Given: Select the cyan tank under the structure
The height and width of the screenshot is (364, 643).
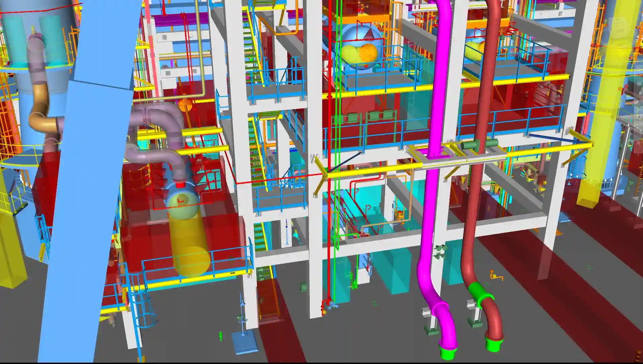Looking at the screenshot, I should click(391, 269).
